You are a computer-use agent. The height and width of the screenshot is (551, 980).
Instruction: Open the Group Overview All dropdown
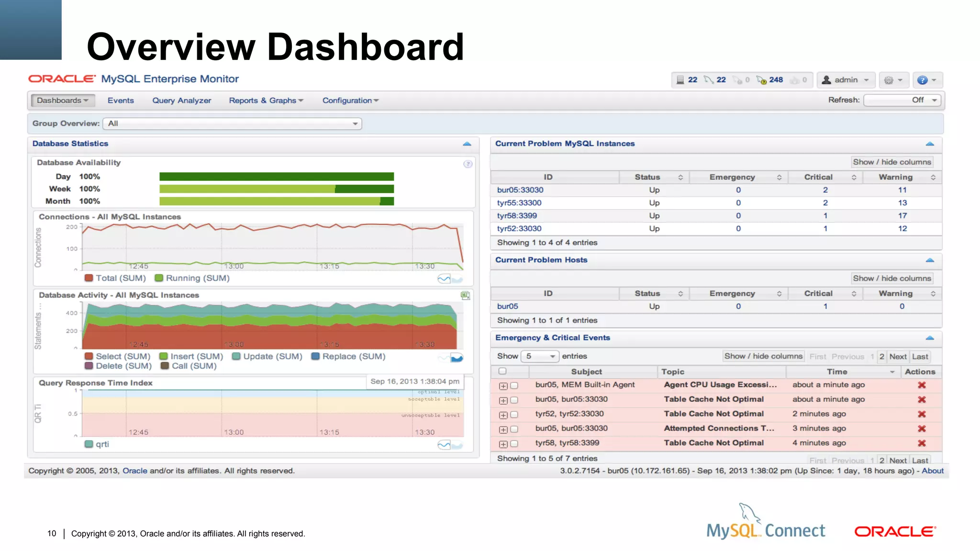[x=233, y=123]
